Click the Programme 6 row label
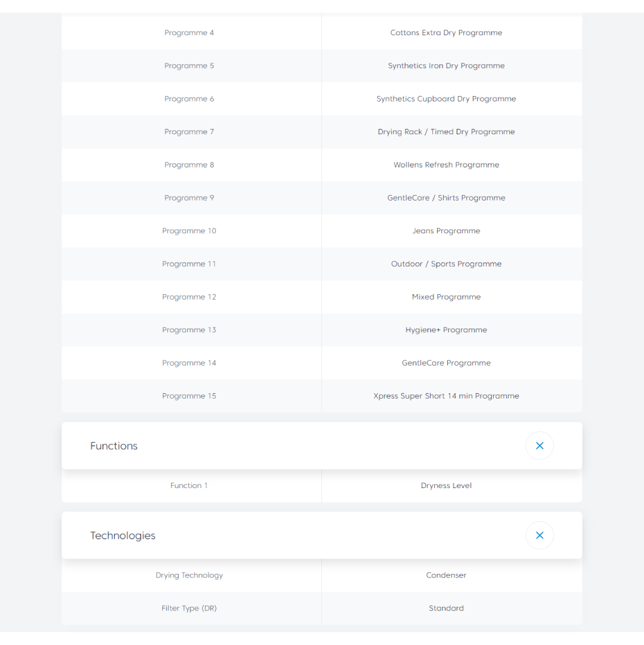Viewport: 644px width, 645px height. point(189,99)
